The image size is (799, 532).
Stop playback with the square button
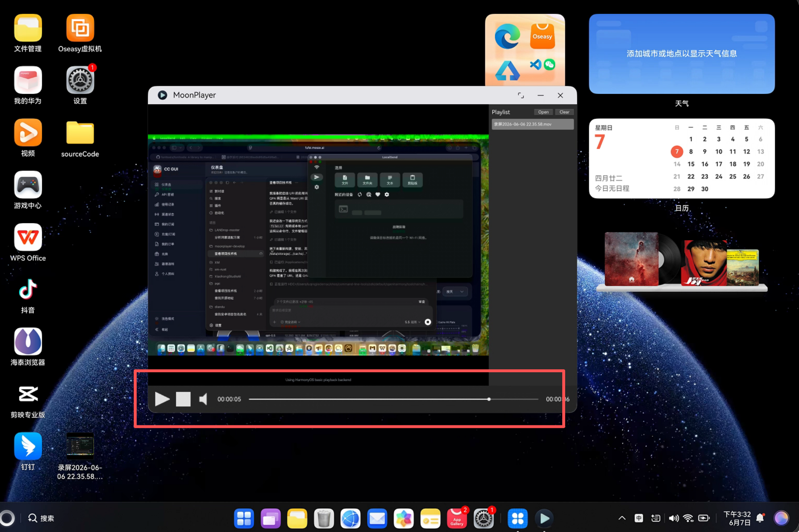183,399
